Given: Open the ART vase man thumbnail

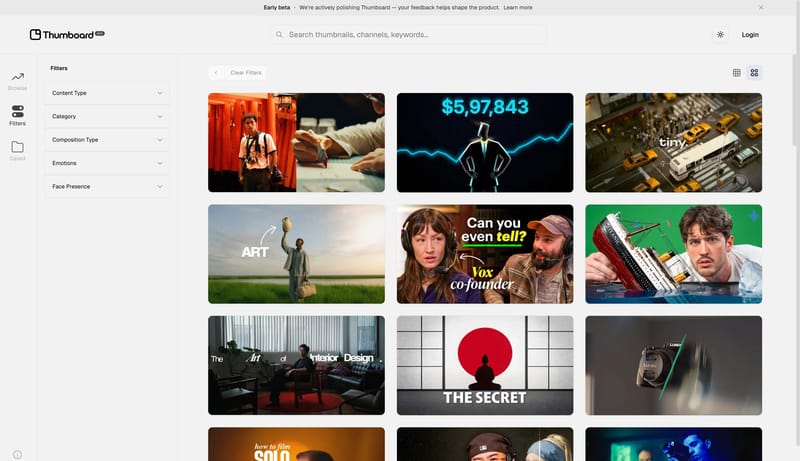Looking at the screenshot, I should 296,254.
